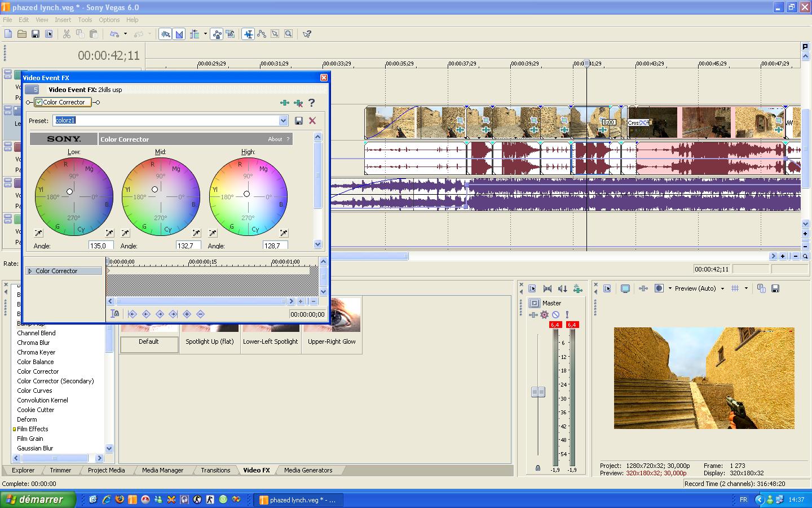Viewport: 812px width, 508px height.
Task: Click the Open folder toolbar icon
Action: point(22,34)
